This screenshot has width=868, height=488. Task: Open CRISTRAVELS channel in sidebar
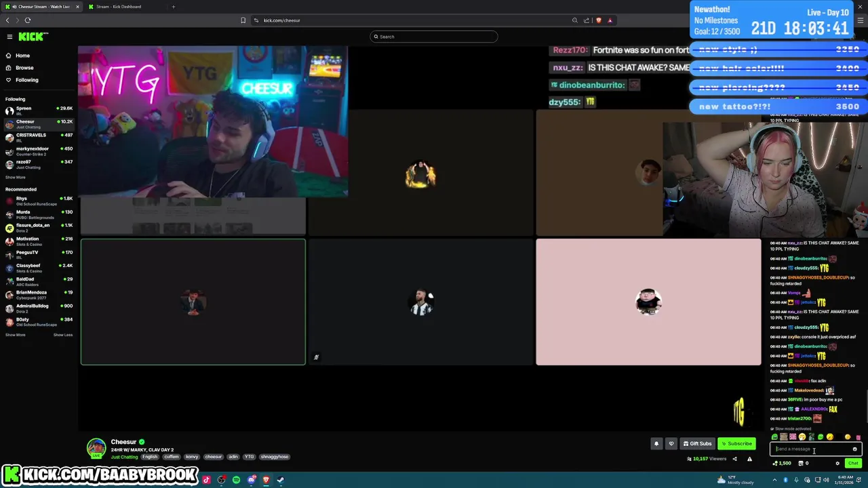[39, 137]
